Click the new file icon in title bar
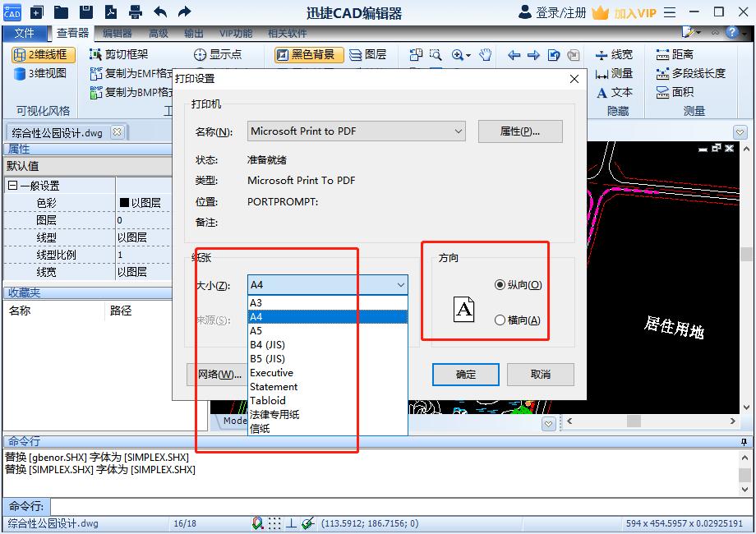 37,12
